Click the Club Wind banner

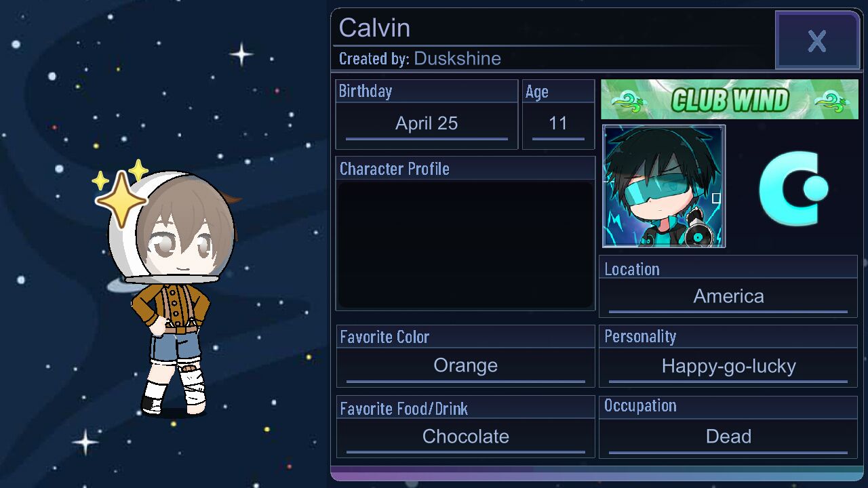pos(730,100)
